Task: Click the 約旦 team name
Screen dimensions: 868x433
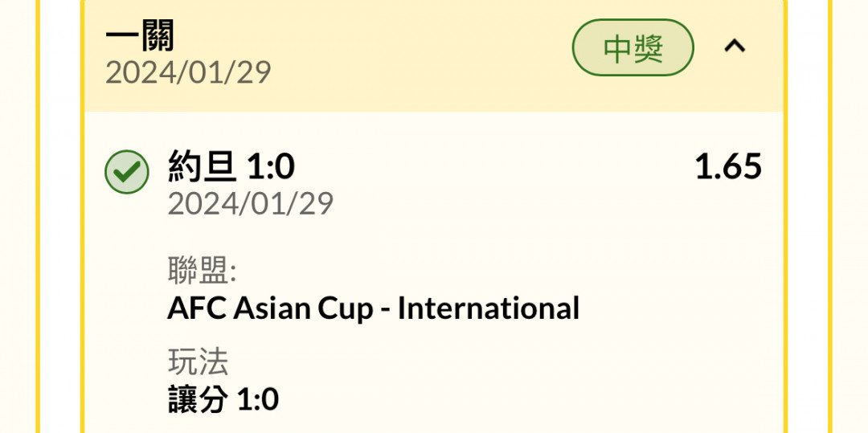Action: (203, 167)
